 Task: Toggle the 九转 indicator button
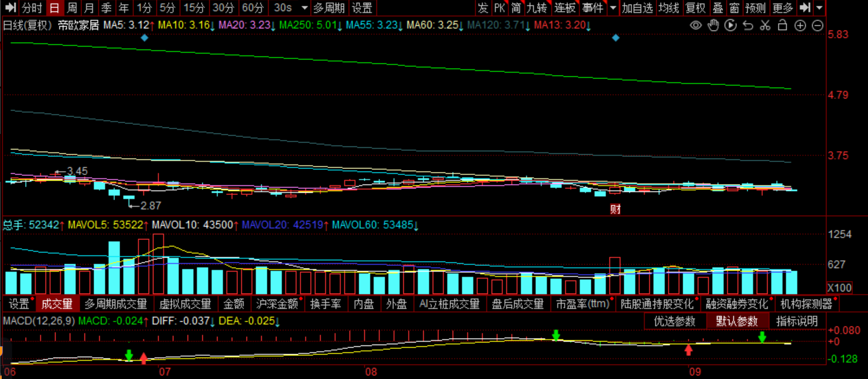coord(537,8)
